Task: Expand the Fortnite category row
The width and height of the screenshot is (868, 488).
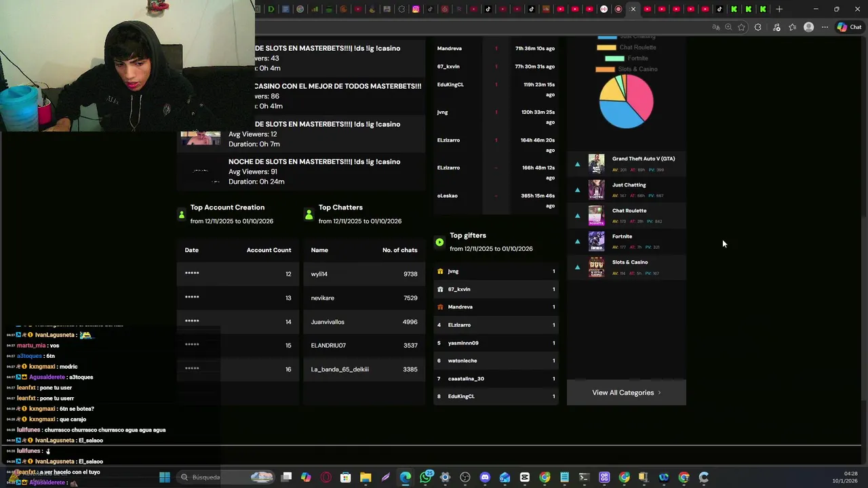Action: pos(578,241)
